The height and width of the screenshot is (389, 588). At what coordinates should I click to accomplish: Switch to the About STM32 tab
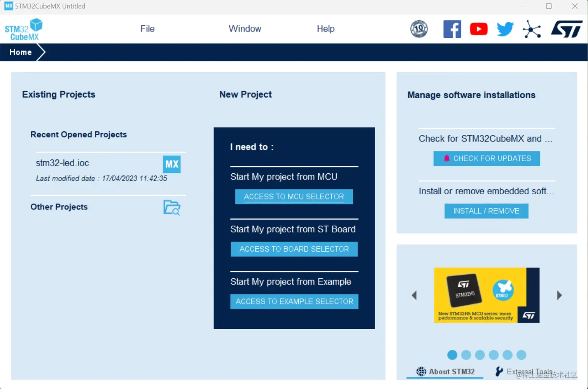coord(445,372)
